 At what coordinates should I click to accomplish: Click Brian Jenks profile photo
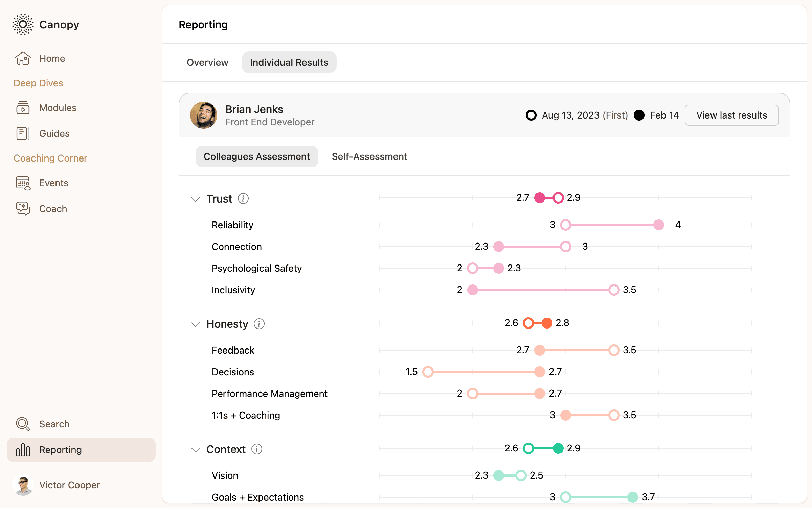coord(204,115)
